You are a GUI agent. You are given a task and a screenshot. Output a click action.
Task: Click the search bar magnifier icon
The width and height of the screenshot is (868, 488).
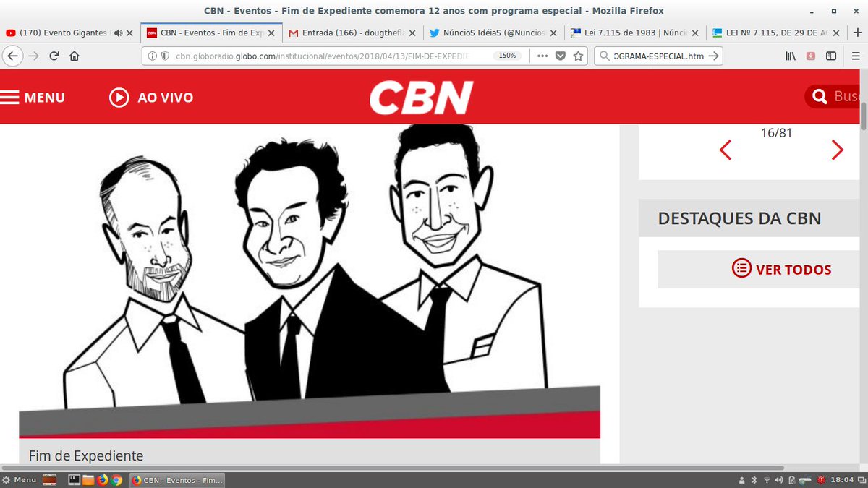pyautogui.click(x=605, y=56)
